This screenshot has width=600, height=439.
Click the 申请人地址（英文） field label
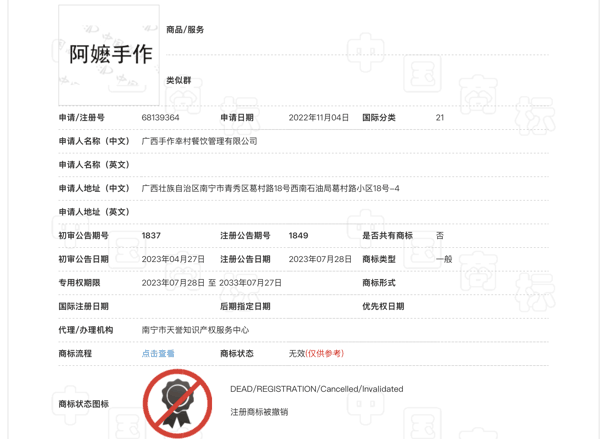(x=94, y=212)
